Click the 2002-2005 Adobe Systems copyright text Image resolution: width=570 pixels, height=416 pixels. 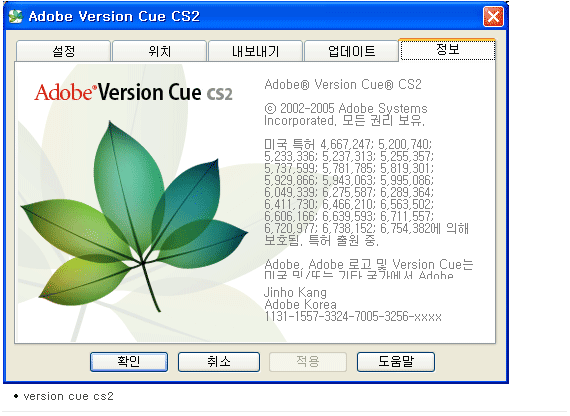pos(346,114)
